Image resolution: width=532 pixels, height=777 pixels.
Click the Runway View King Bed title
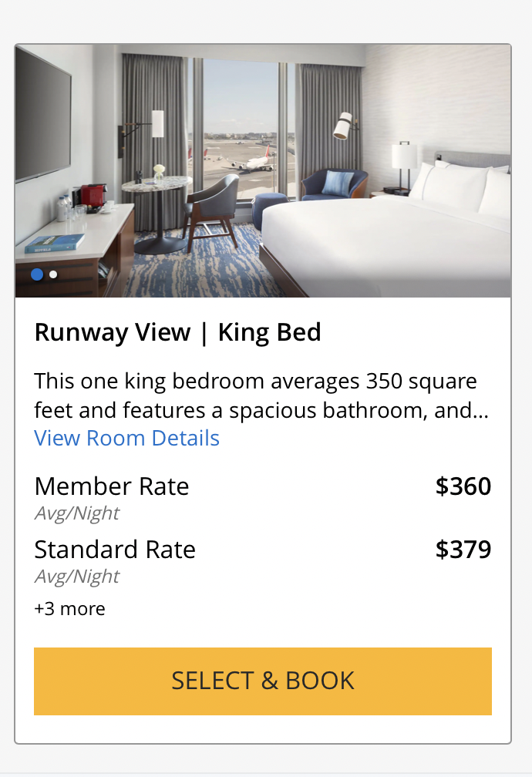177,332
